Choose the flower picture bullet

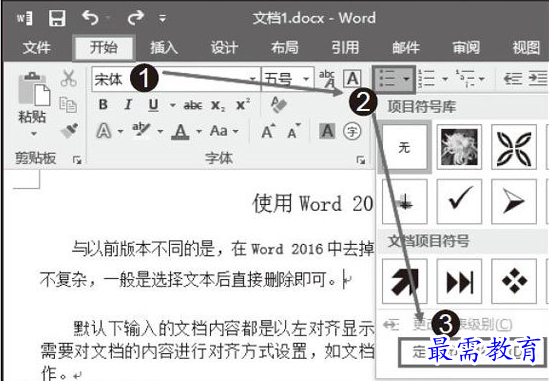459,147
